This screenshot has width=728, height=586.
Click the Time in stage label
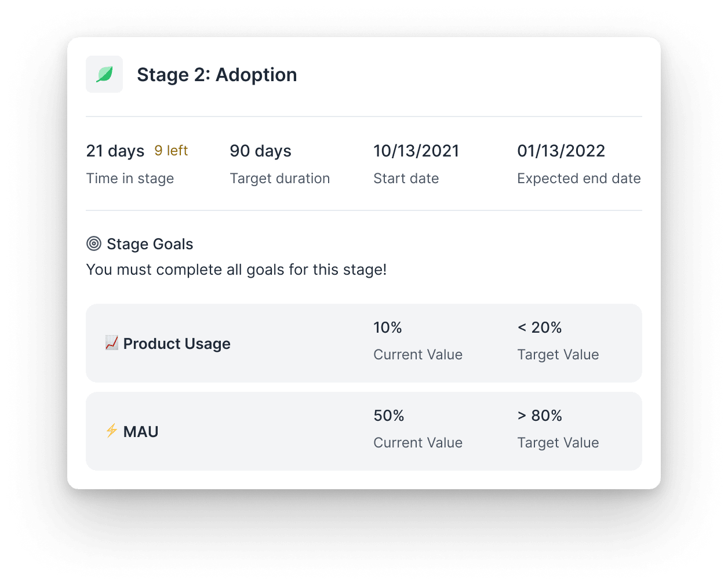coord(130,179)
